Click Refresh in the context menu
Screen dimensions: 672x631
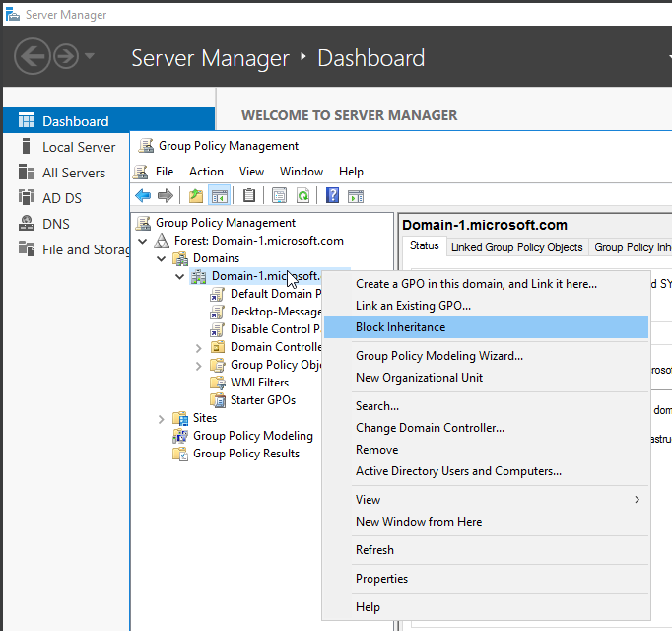pyautogui.click(x=486, y=550)
